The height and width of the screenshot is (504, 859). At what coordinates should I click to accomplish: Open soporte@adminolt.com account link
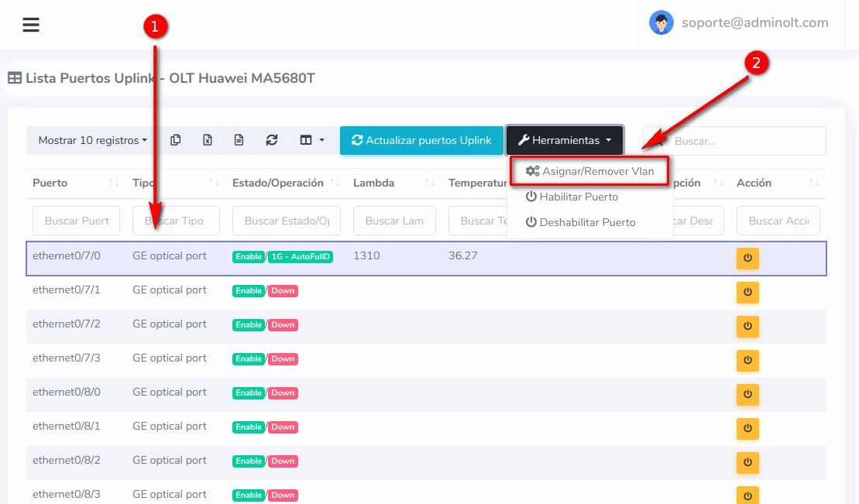[x=754, y=22]
